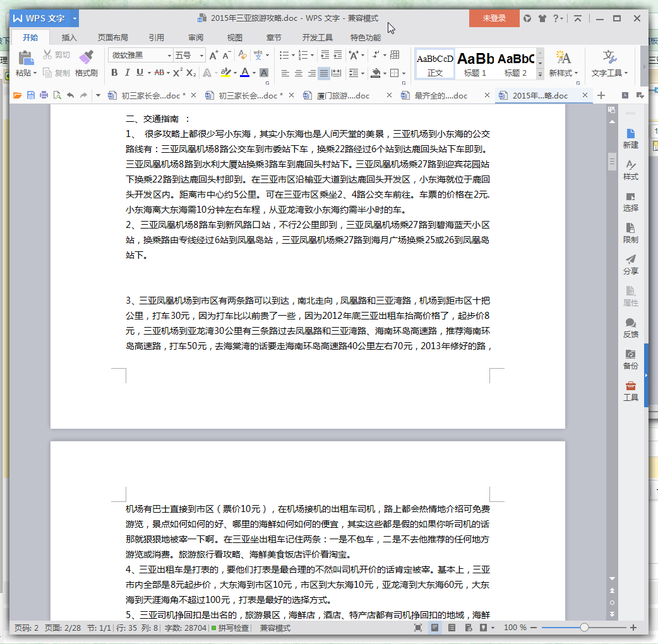Viewport: 658px width, 644px height.
Task: Open the 引用 ribbon tab
Action: [157, 38]
